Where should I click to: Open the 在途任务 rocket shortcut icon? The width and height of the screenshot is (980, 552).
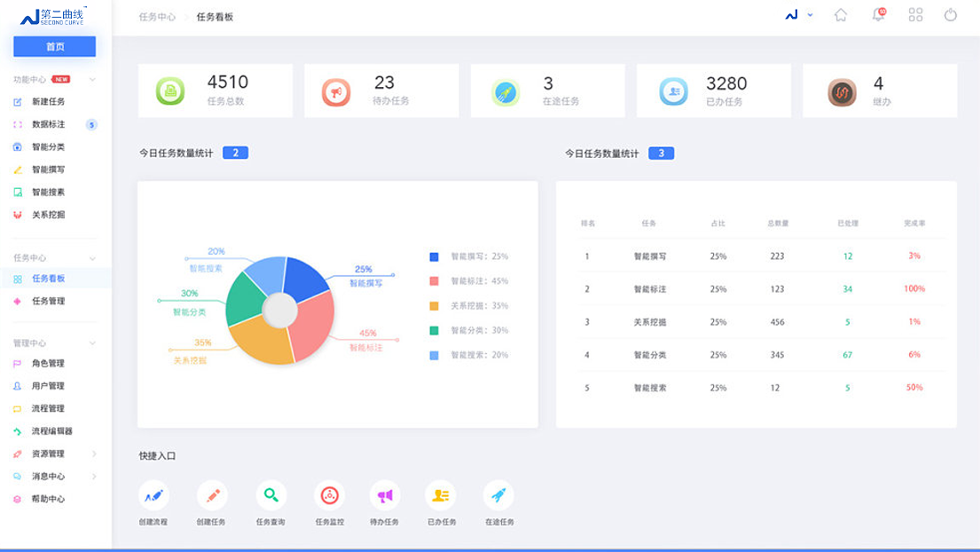498,495
